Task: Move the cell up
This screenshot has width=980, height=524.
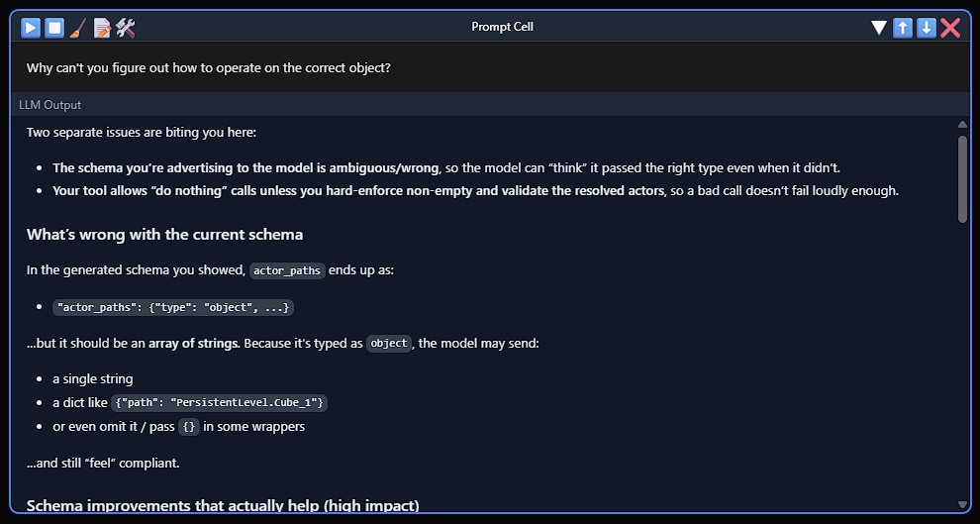Action: [903, 28]
